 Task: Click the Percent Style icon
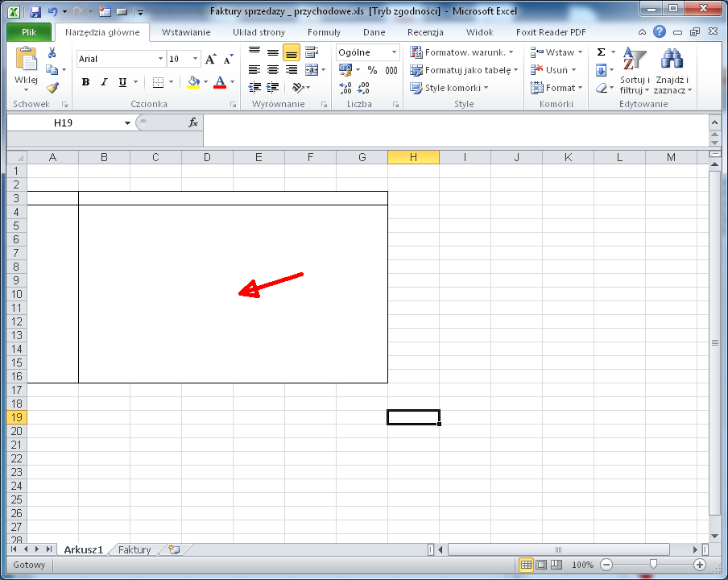pos(372,70)
